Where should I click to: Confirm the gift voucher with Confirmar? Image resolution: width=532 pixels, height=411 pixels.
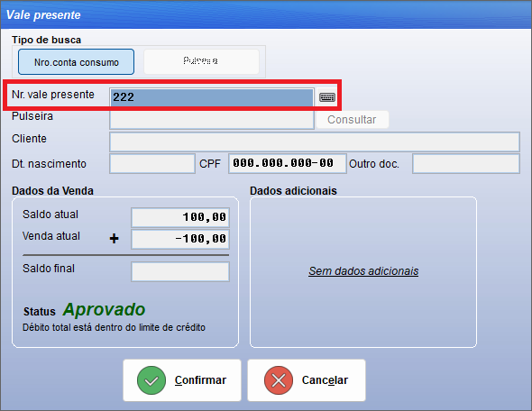(182, 380)
